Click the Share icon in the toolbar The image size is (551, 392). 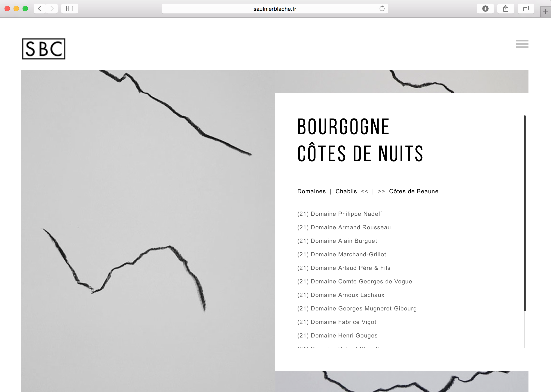[505, 9]
